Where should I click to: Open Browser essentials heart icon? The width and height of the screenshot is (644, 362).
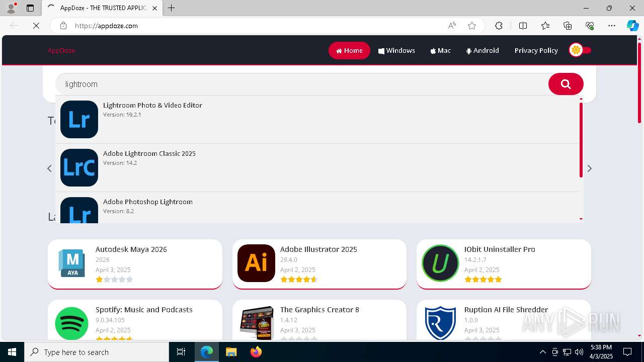[590, 26]
